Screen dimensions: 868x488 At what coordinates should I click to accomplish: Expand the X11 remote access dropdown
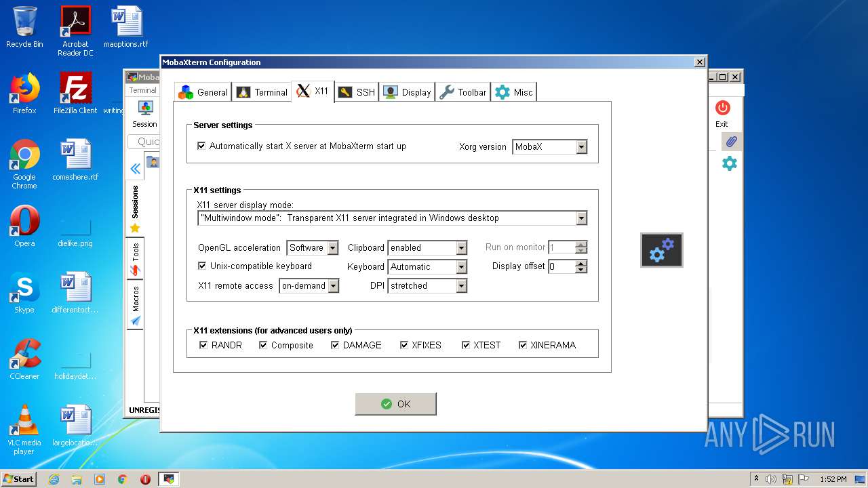pos(333,286)
